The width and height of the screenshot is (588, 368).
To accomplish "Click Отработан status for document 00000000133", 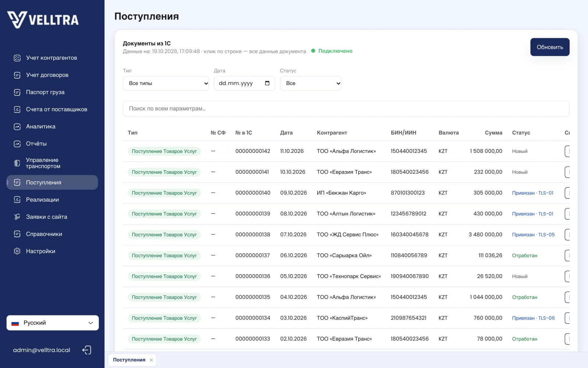I will (x=524, y=339).
